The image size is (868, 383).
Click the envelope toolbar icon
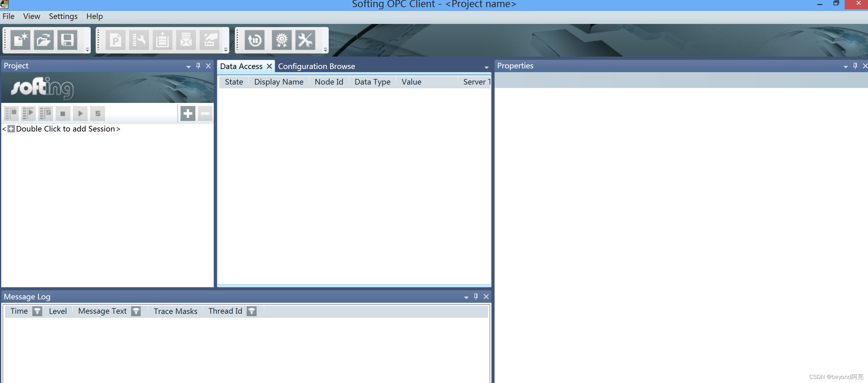point(186,40)
